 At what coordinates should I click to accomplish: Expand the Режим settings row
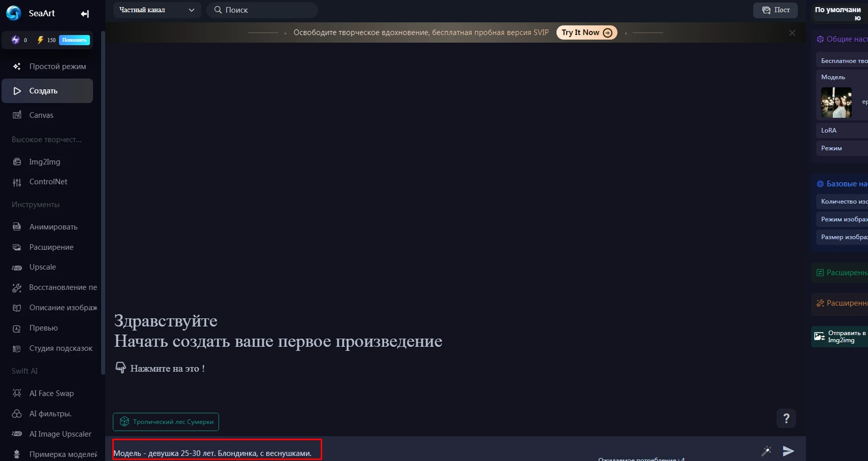tap(842, 148)
